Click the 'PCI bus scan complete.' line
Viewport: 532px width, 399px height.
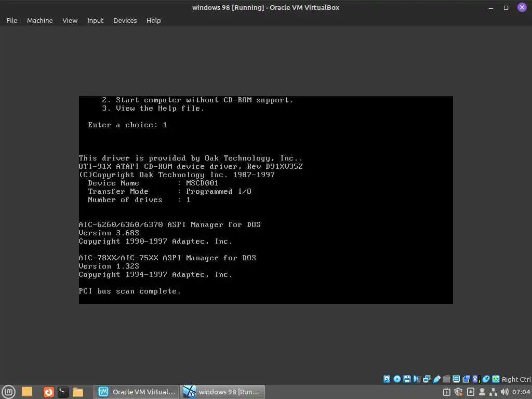point(129,291)
